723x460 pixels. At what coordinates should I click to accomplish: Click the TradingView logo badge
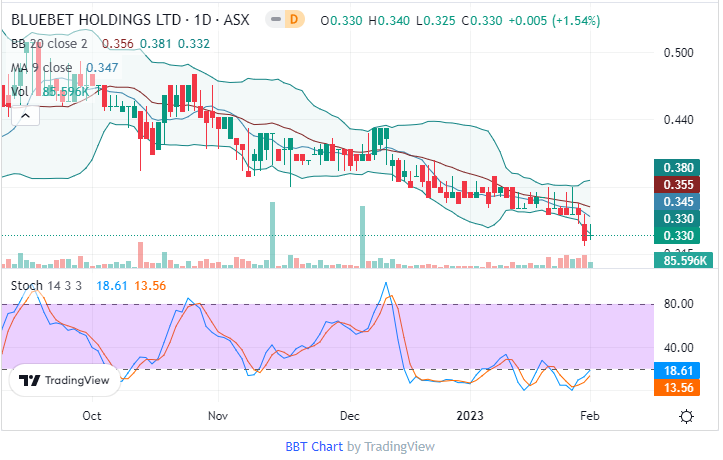point(64,380)
